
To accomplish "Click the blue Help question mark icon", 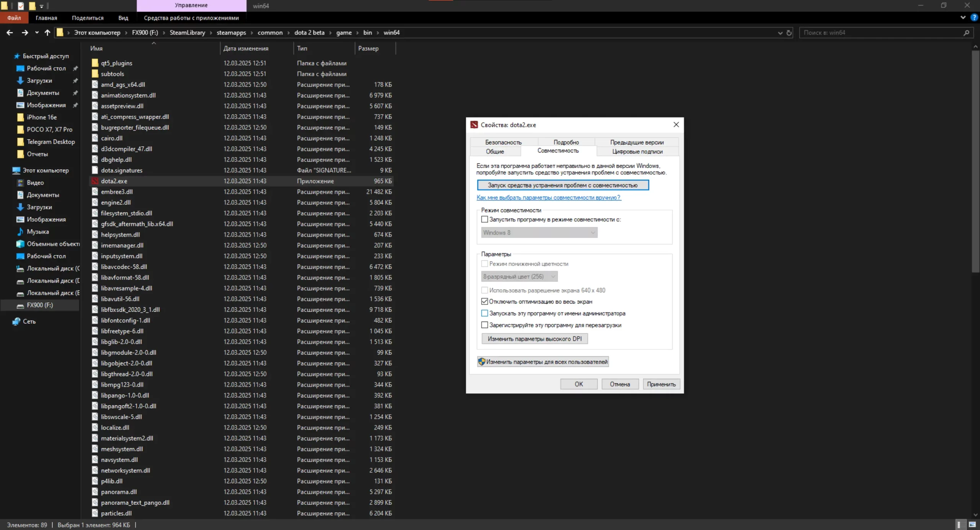I will (974, 18).
